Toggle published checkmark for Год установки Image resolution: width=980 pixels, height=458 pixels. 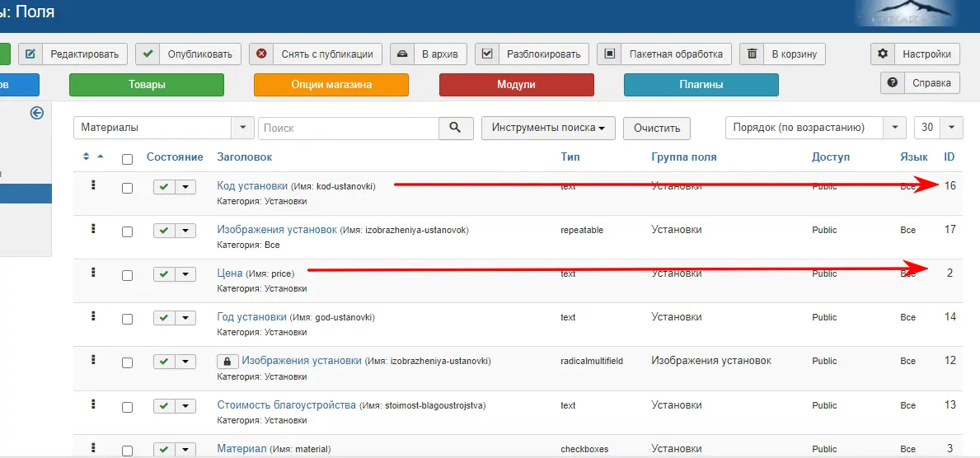(x=164, y=318)
